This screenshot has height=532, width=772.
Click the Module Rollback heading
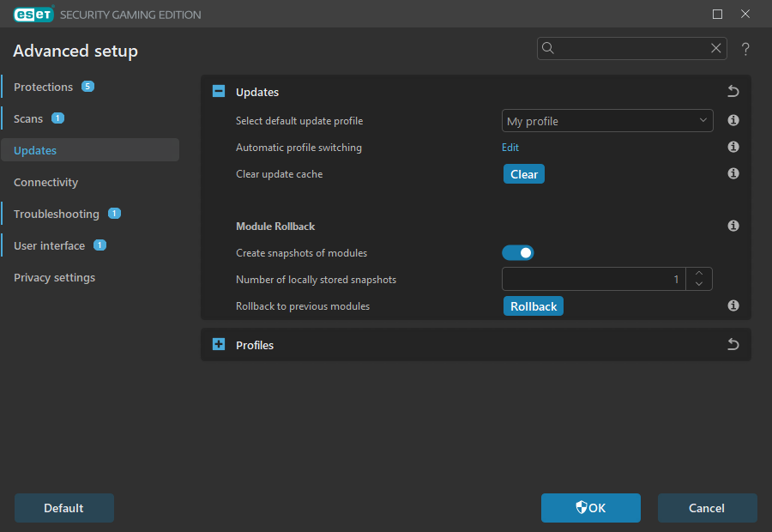[275, 227]
